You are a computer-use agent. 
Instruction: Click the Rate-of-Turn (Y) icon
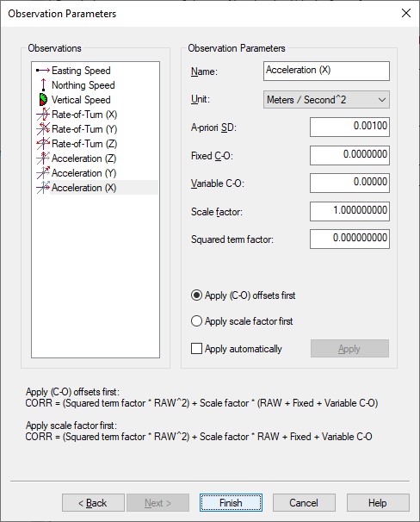[x=43, y=129]
